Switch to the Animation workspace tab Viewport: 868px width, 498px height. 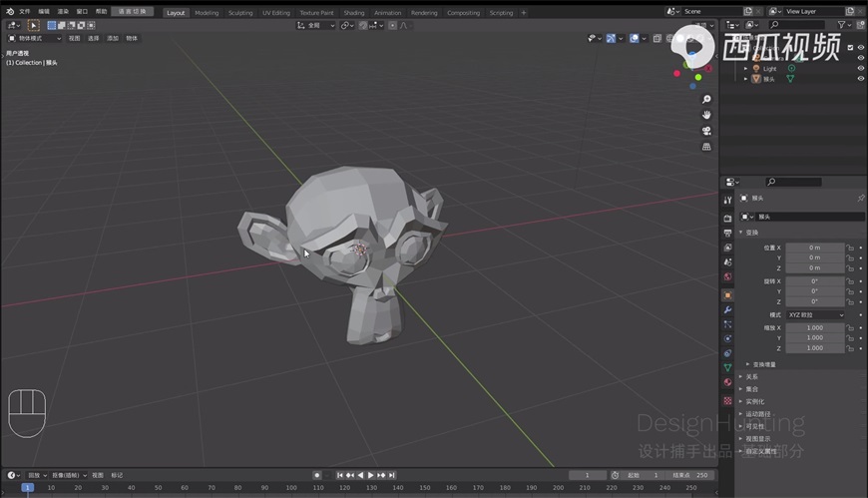coord(387,13)
